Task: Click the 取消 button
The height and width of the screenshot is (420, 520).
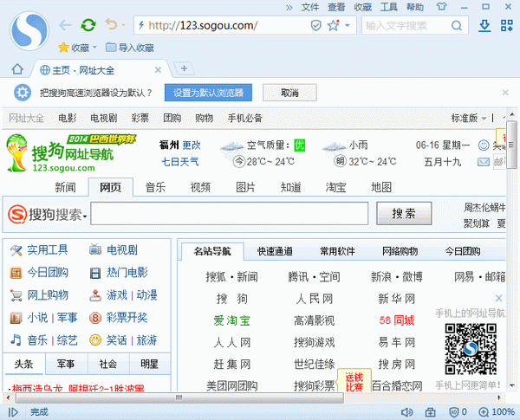Action: (289, 93)
